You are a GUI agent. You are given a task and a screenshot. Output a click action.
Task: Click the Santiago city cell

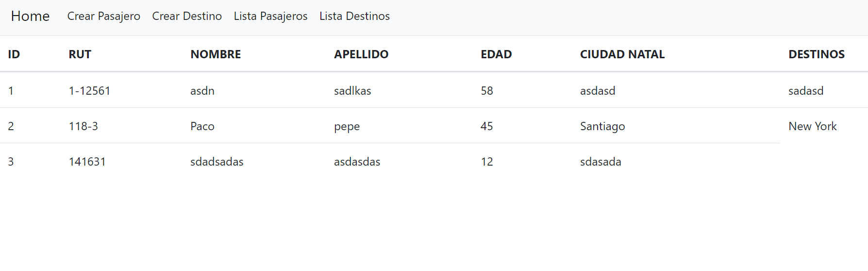(602, 126)
